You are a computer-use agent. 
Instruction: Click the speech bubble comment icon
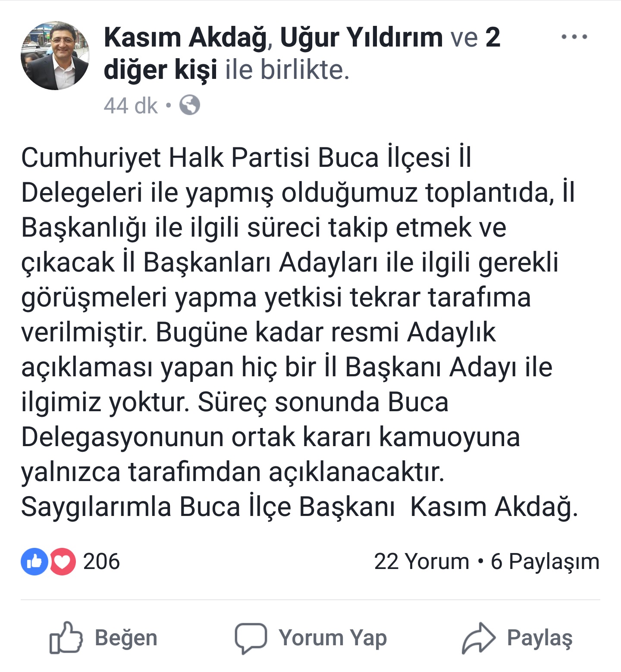click(251, 638)
